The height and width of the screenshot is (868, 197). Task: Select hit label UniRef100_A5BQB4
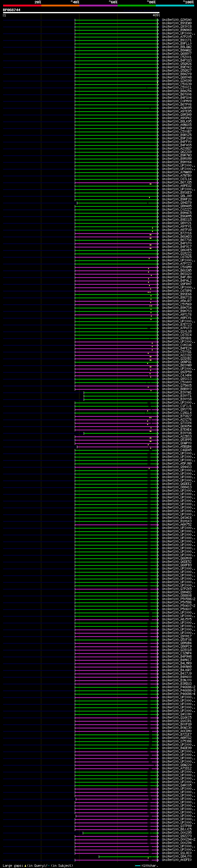176,446
